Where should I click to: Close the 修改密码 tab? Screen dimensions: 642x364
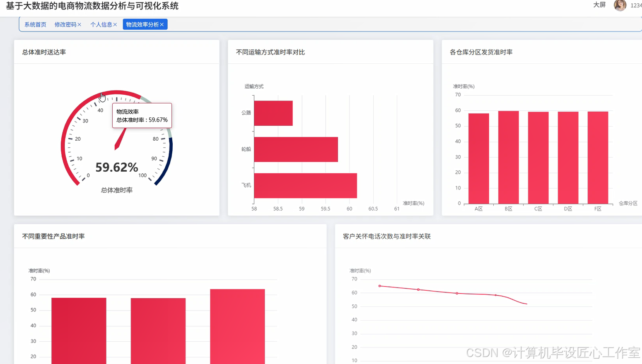[x=80, y=25]
